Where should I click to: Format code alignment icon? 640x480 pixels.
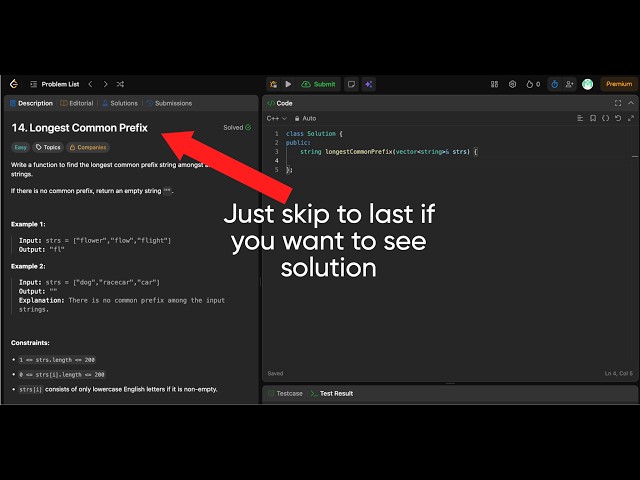[580, 118]
